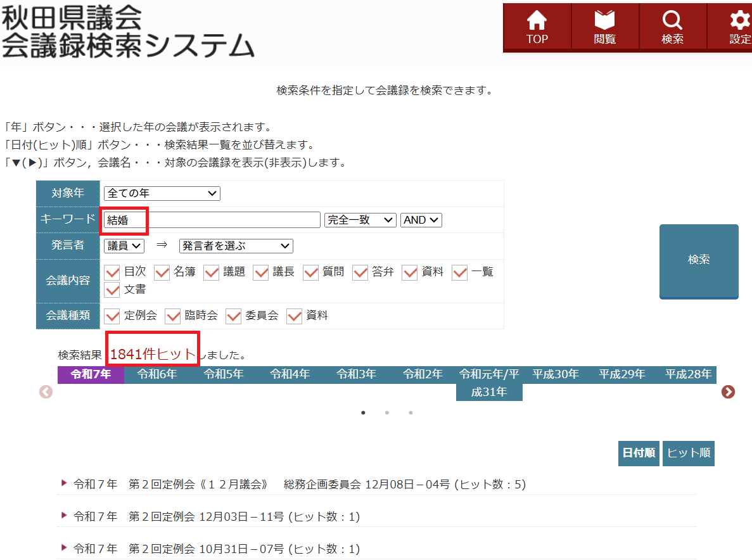The width and height of the screenshot is (752, 560).
Task: Select the 平成30年 year tab
Action: coord(556,374)
